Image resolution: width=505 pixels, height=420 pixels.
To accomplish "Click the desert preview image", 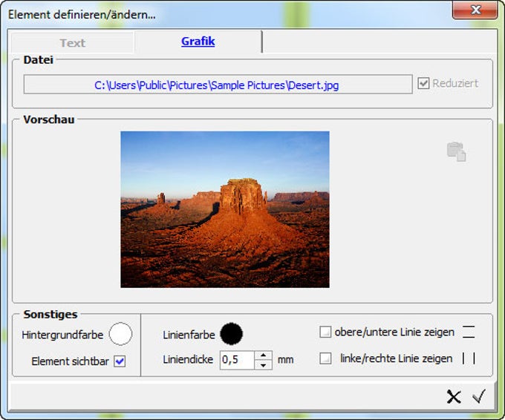I will [225, 209].
